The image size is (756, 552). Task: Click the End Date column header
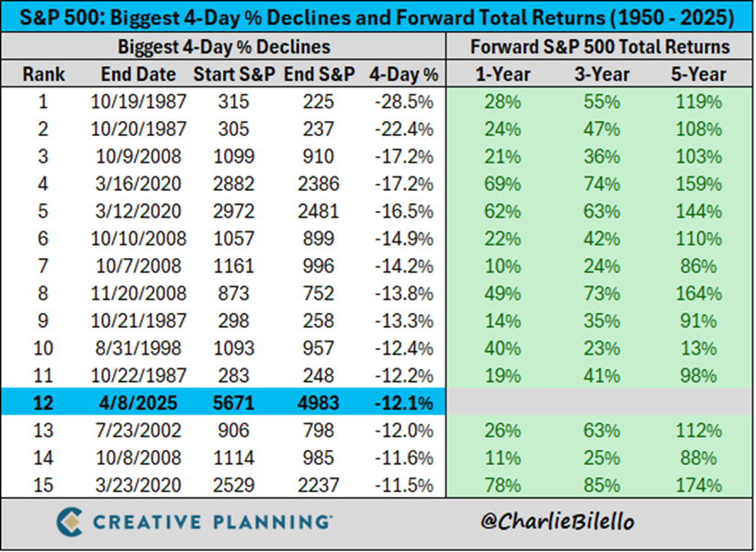[x=138, y=74]
